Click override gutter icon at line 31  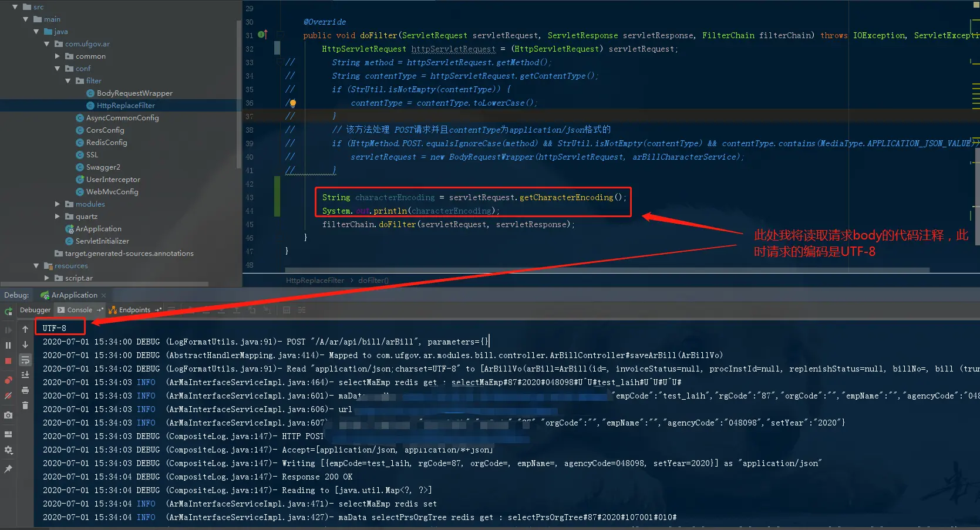tap(262, 35)
